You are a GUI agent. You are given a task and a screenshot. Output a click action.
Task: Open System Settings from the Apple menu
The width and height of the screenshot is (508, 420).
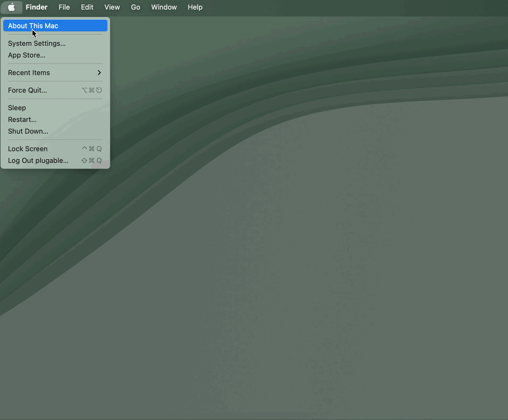click(55, 43)
